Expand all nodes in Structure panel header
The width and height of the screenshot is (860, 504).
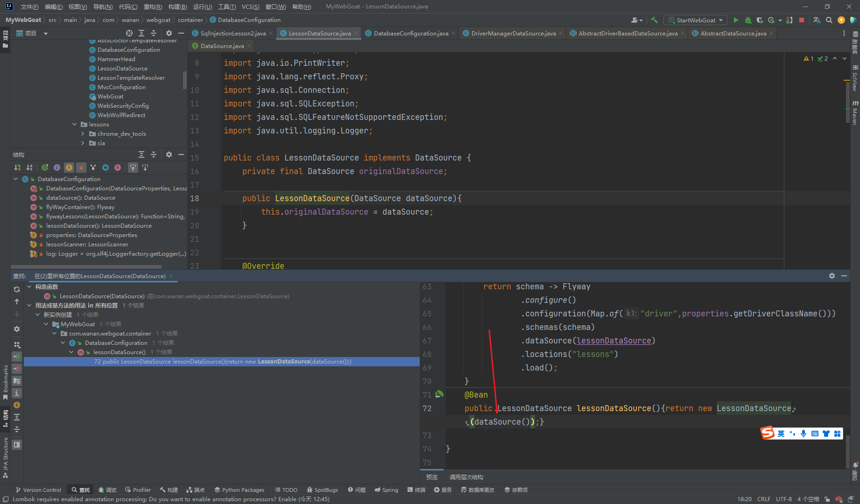click(141, 154)
